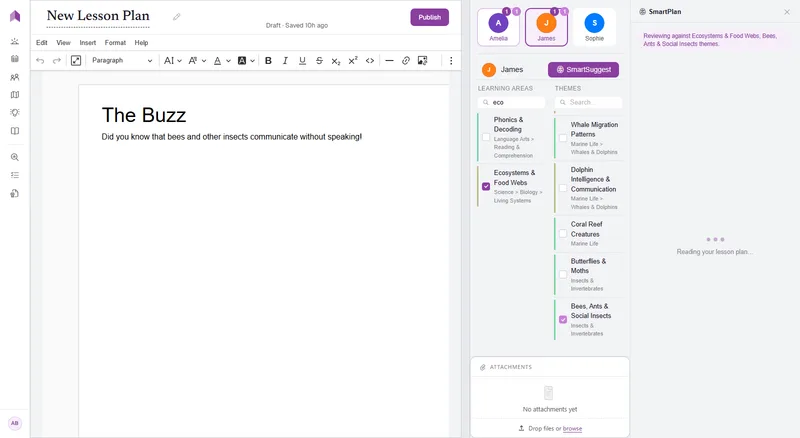Open the font size dropdown
Image resolution: width=800 pixels, height=438 pixels.
197,61
